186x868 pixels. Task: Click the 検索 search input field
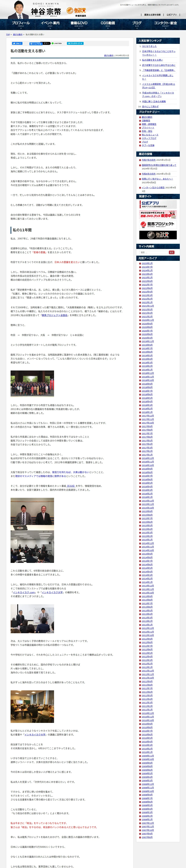tap(154, 252)
